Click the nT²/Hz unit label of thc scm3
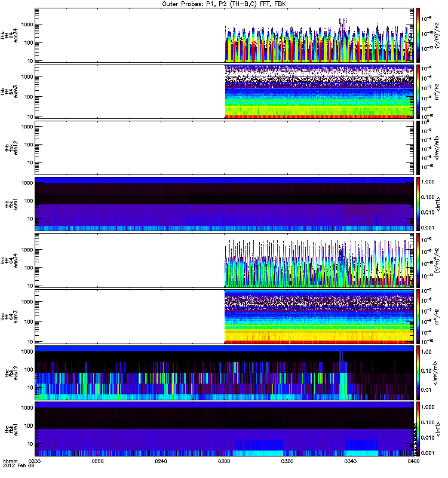 [437, 317]
